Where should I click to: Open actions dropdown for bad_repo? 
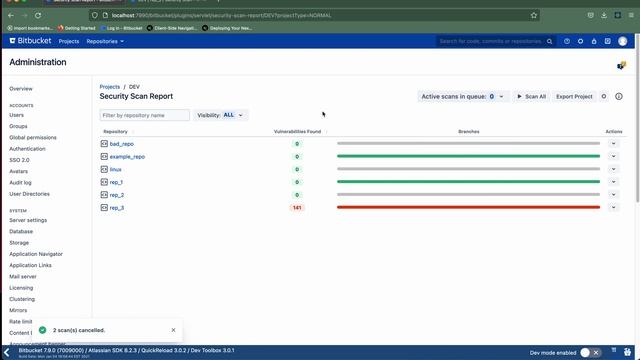tap(613, 144)
